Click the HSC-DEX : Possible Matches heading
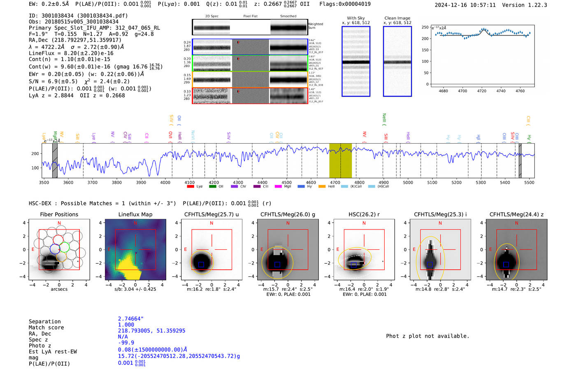 102,203
